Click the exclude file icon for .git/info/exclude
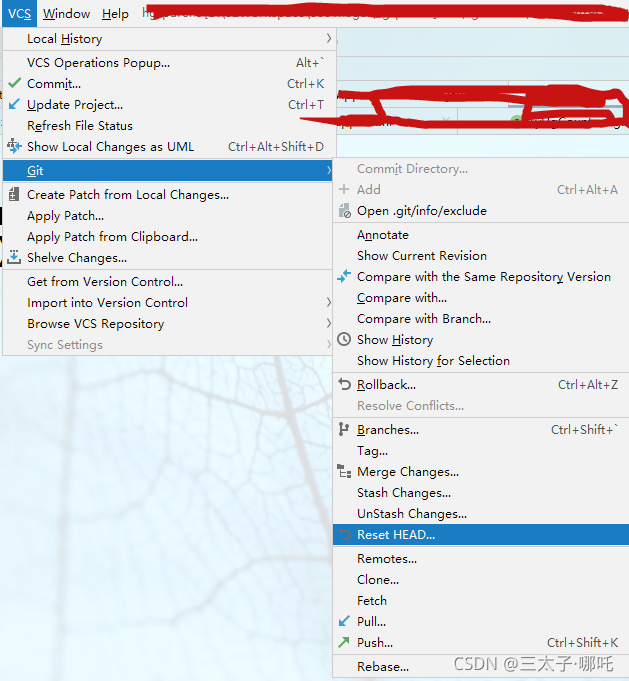This screenshot has height=681, width=629. [x=345, y=211]
